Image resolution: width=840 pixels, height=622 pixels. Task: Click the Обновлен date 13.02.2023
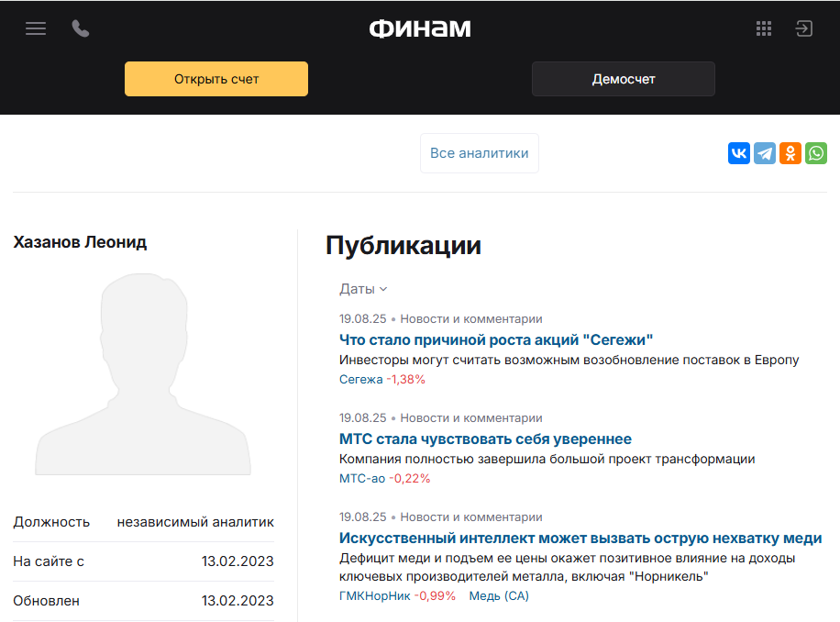coord(238,601)
